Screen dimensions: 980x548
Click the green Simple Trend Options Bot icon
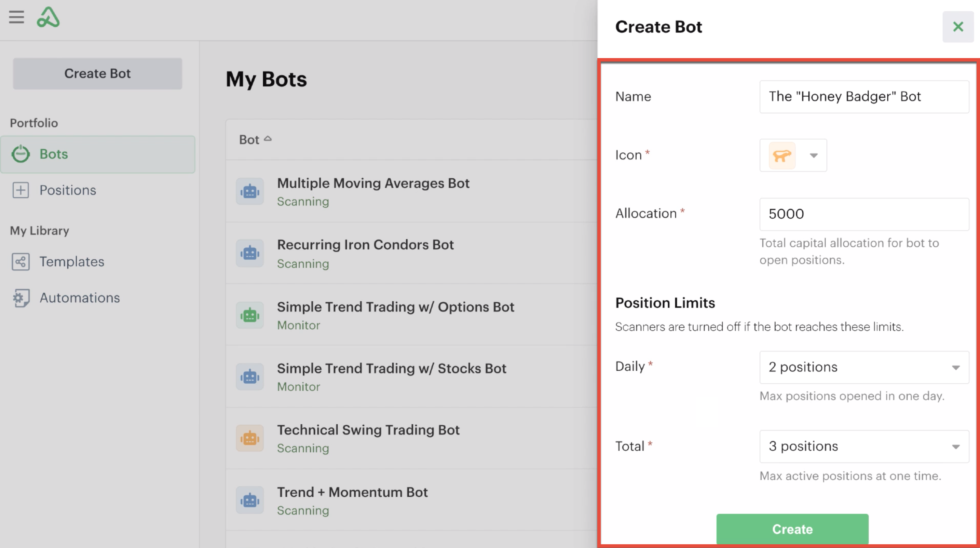coord(250,315)
